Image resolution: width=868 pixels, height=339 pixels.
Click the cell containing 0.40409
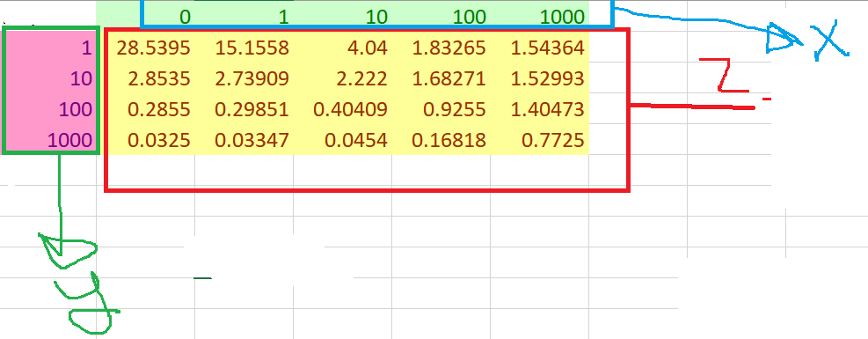coord(343,109)
